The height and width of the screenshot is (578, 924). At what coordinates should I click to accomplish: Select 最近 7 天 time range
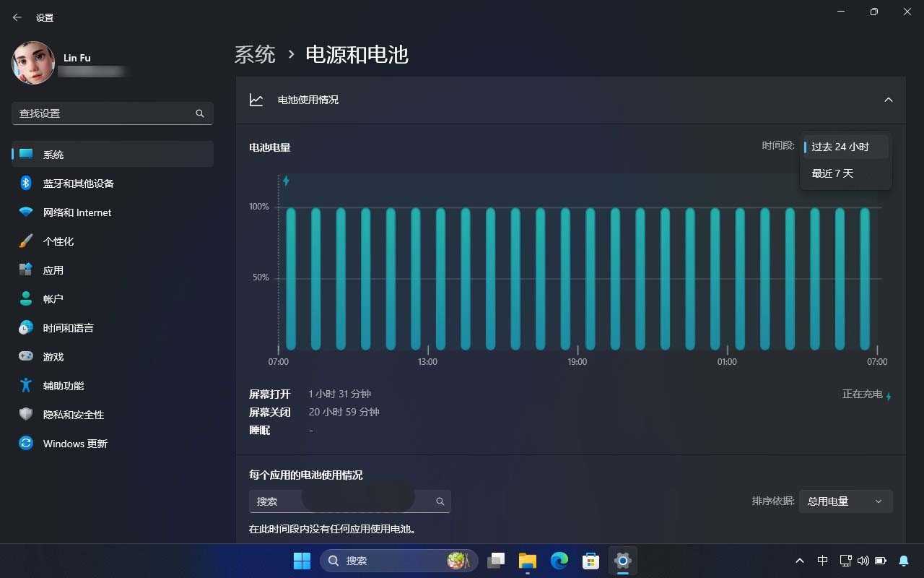point(832,173)
